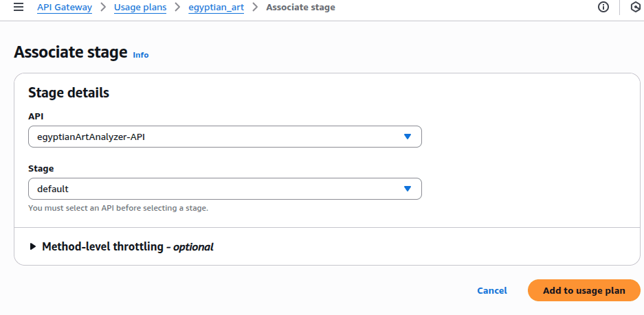Cancel the stage association
This screenshot has width=644, height=315.
pos(492,290)
